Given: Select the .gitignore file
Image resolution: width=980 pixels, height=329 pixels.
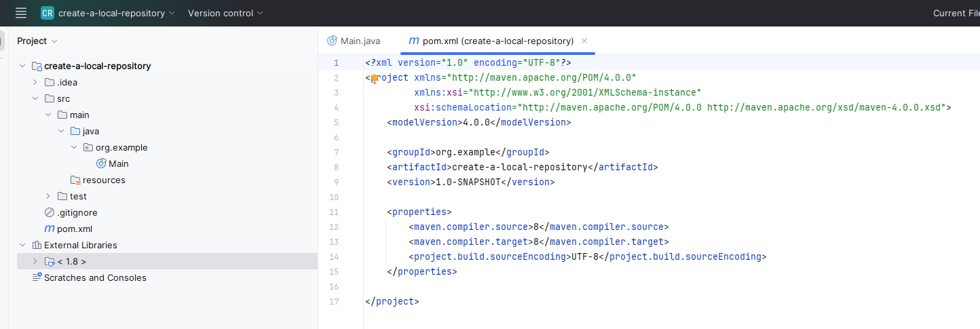Looking at the screenshot, I should click(77, 212).
